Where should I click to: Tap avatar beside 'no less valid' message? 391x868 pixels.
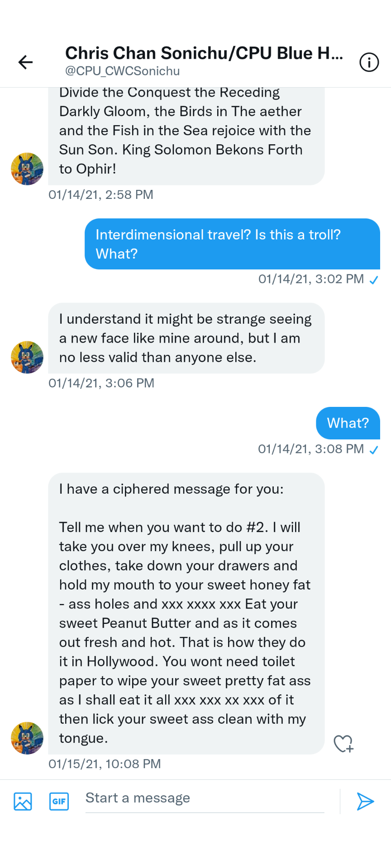pos(27,357)
